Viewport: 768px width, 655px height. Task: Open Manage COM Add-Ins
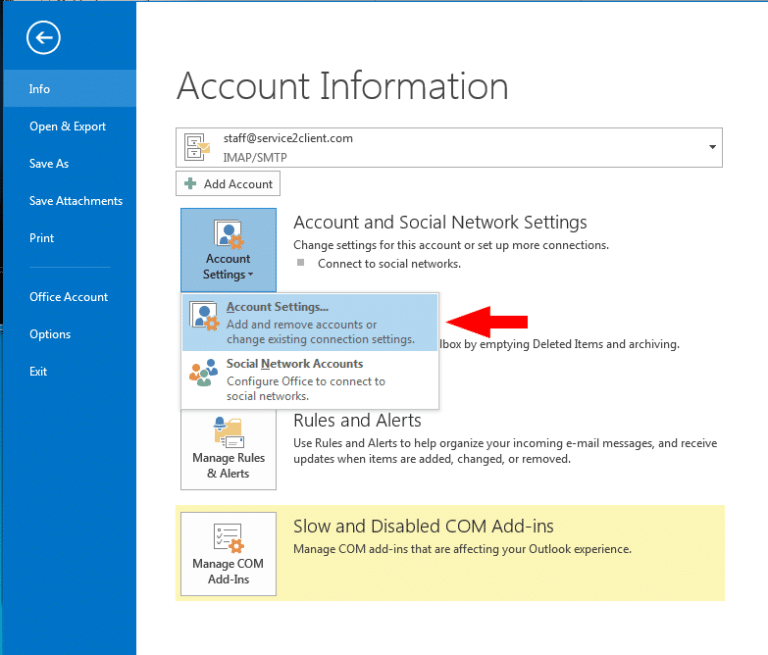pyautogui.click(x=228, y=554)
